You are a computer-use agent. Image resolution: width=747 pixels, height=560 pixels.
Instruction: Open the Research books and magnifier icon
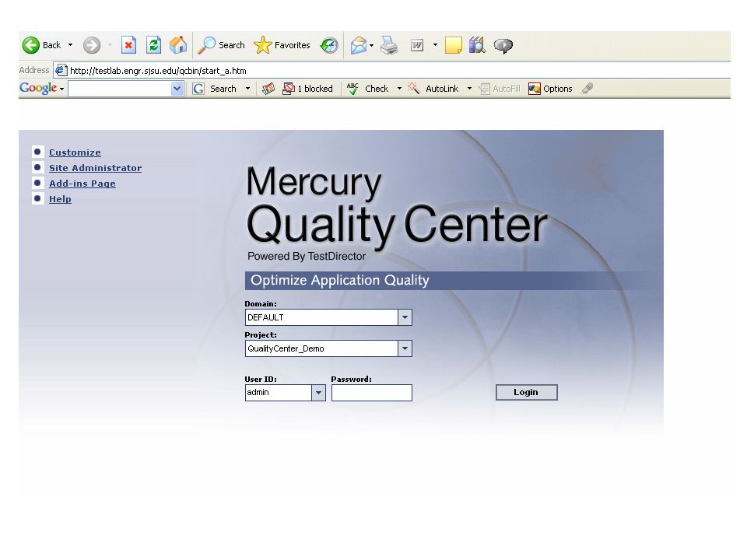coord(477,45)
